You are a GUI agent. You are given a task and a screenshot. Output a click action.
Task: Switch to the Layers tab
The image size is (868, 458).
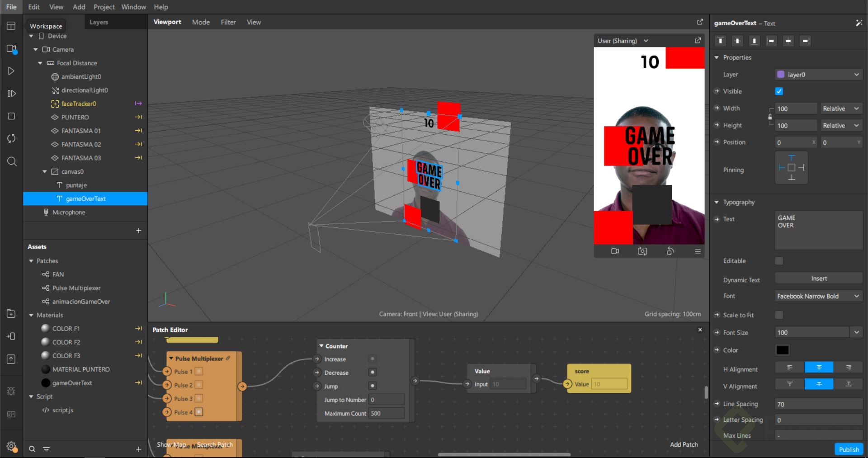[99, 22]
